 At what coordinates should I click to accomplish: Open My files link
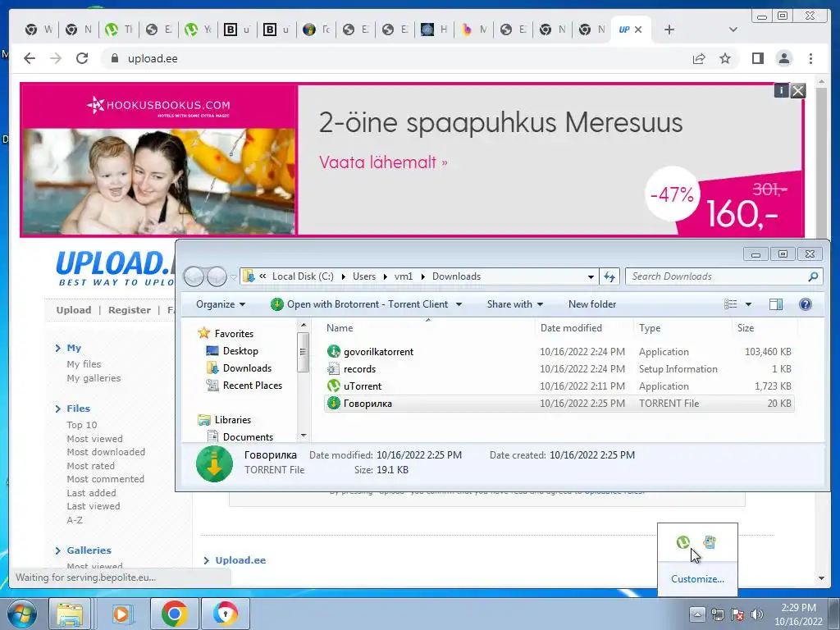tap(84, 363)
